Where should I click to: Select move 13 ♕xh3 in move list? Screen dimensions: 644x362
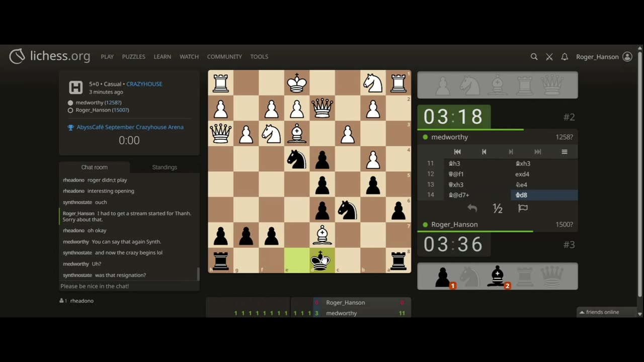[477, 185]
